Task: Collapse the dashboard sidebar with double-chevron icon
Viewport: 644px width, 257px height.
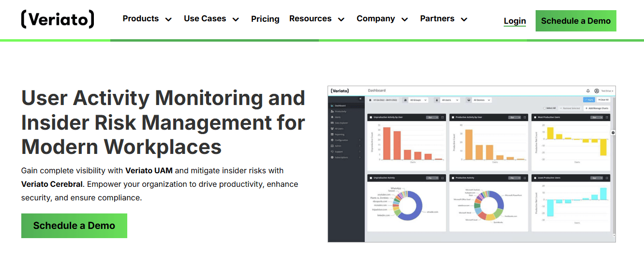Action: [x=360, y=99]
